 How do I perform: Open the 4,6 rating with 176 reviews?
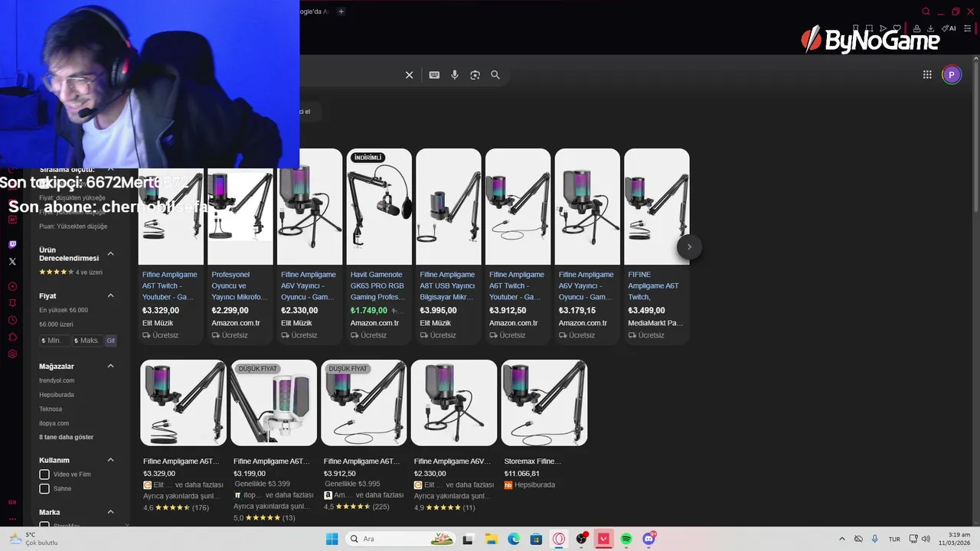coord(176,507)
